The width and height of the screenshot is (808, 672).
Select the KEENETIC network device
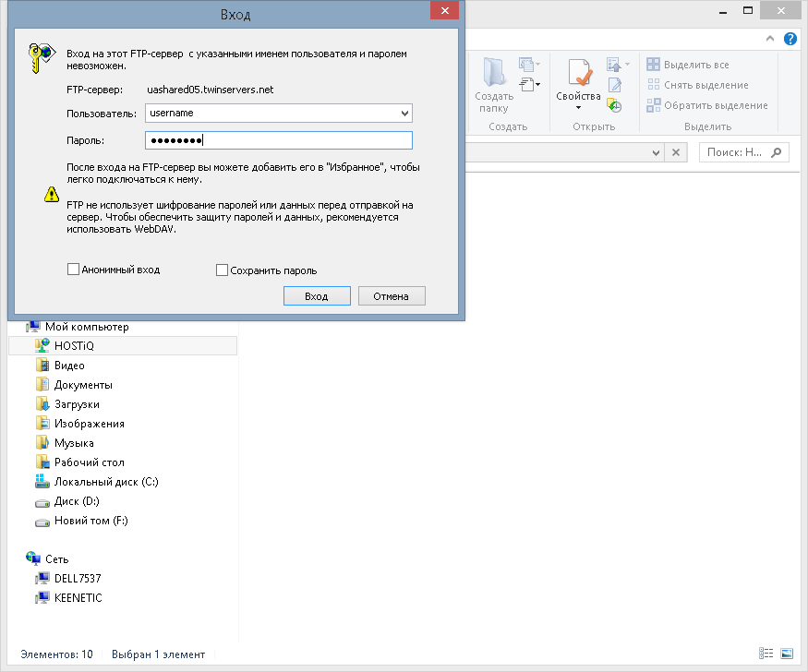click(x=68, y=598)
